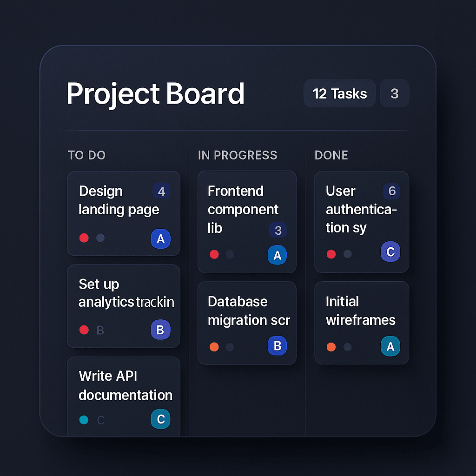Image resolution: width=476 pixels, height=476 pixels.
Task: Expand the badge 3 on Frontend component lib
Action: coord(278,230)
